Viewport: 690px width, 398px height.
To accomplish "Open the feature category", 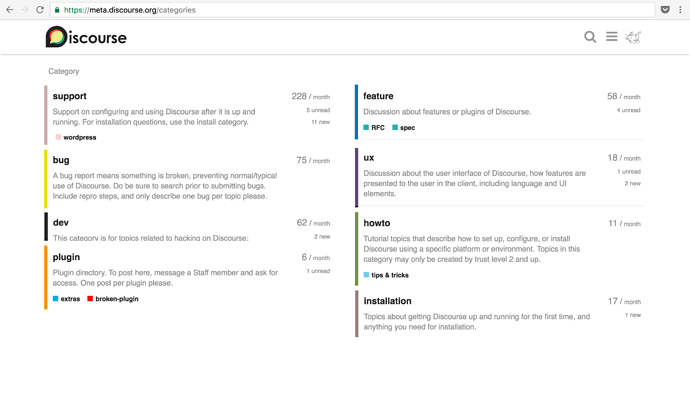I will click(x=378, y=96).
